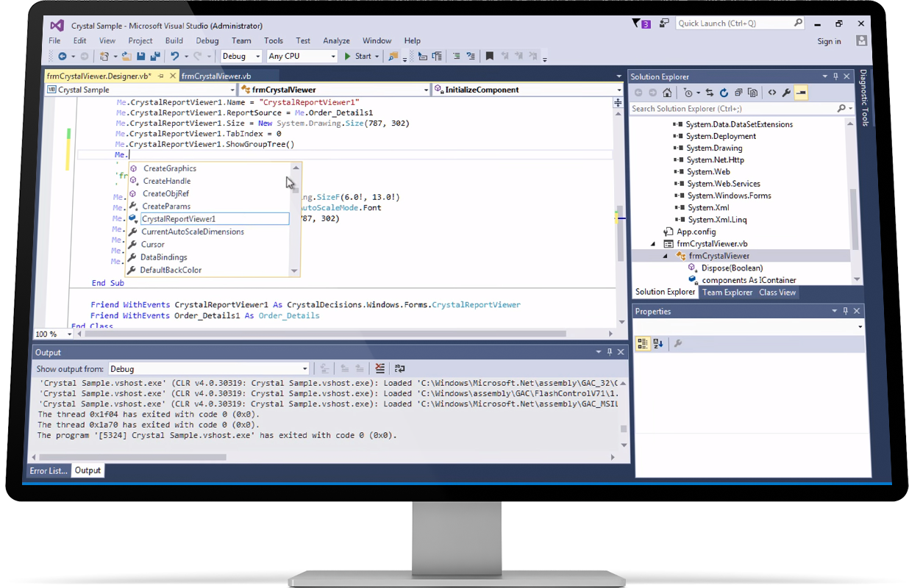Click the Open File folder icon
The image size is (909, 588).
click(x=126, y=57)
